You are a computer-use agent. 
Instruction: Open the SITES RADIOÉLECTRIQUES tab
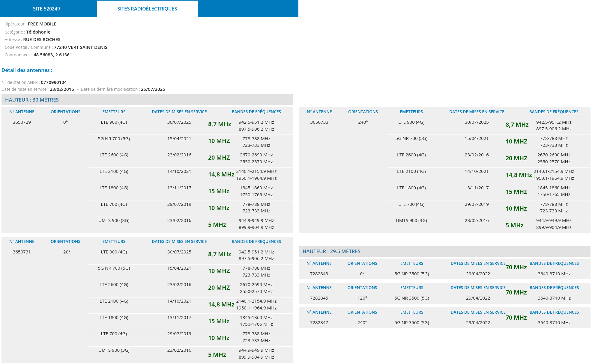pyautogui.click(x=147, y=9)
